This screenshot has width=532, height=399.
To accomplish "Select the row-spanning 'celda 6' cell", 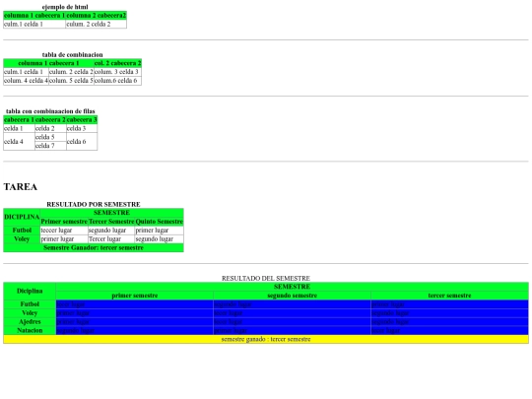I will (x=82, y=142).
